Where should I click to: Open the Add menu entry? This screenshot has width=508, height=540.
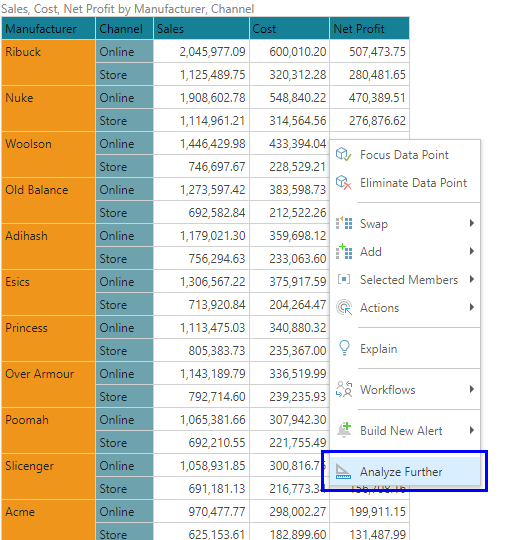coord(405,251)
